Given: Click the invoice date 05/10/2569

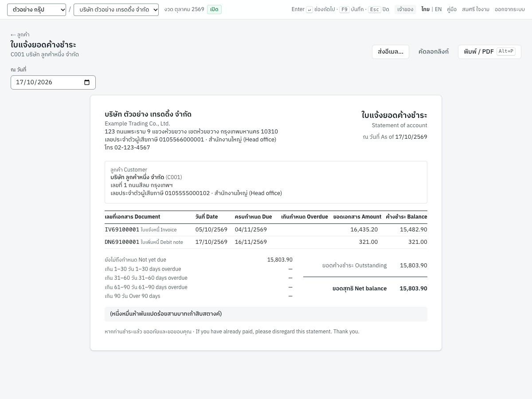Looking at the screenshot, I should (211, 230).
